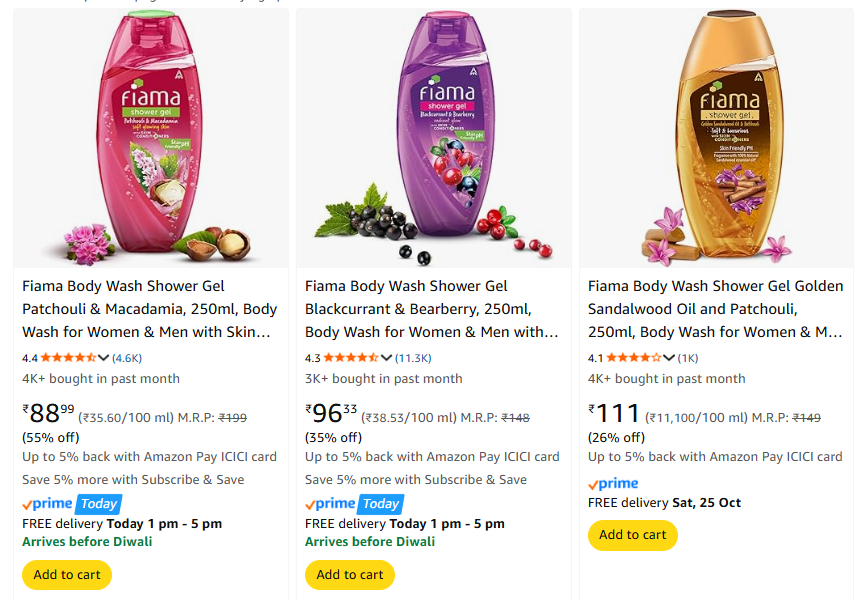
Task: Click the Blackcurrant & Bearberry product title
Action: pos(432,309)
